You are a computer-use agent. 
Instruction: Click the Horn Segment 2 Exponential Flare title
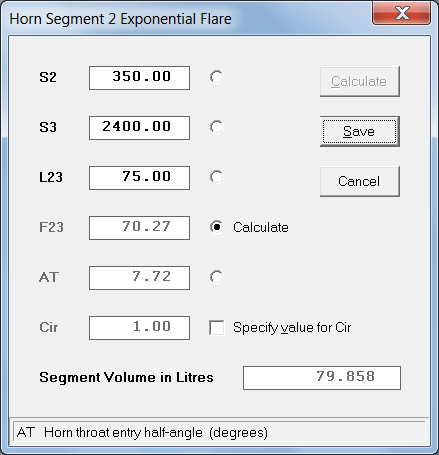point(120,19)
